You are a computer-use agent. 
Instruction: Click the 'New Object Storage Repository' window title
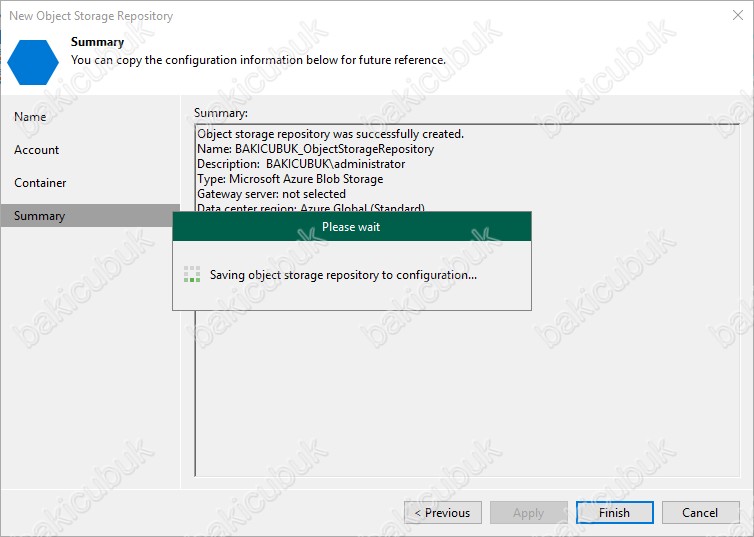point(91,16)
